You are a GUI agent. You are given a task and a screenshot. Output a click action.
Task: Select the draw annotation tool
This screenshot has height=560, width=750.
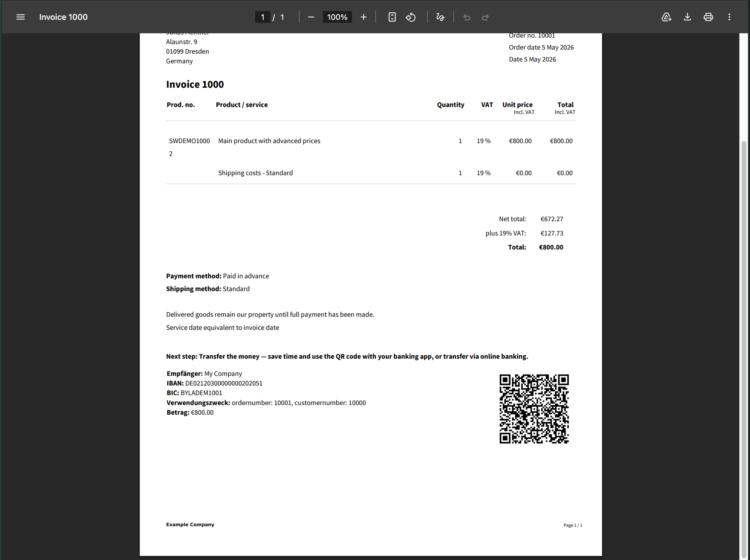click(x=440, y=17)
